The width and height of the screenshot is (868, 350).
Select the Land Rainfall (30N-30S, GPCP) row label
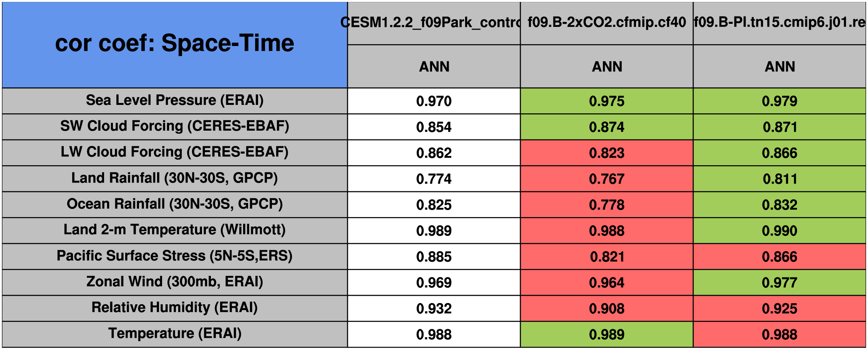175,178
